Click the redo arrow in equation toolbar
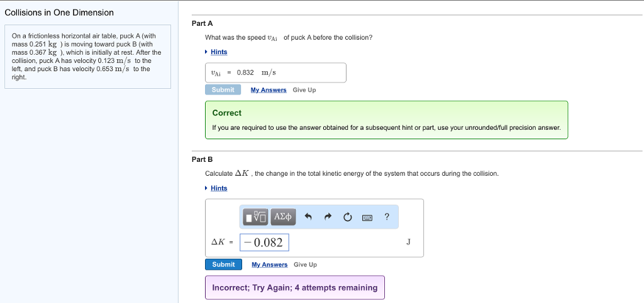Image resolution: width=644 pixels, height=303 pixels. coord(328,217)
